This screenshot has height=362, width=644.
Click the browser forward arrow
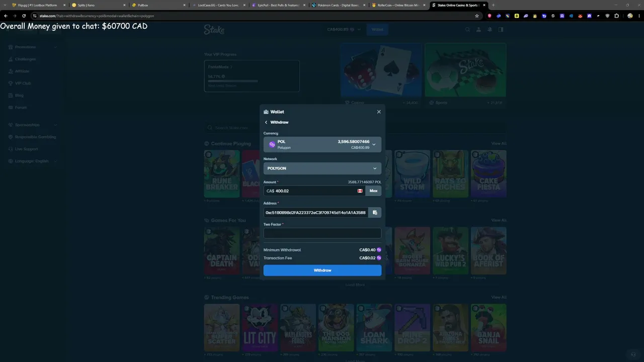(15, 16)
